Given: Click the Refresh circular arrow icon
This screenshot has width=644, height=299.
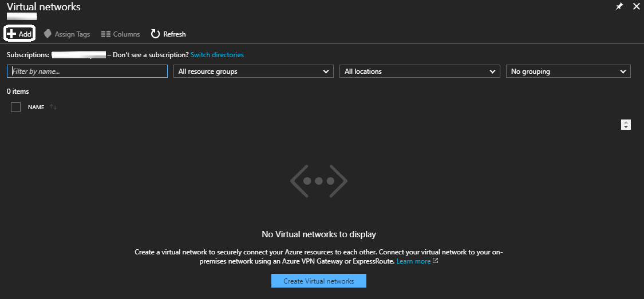Looking at the screenshot, I should (155, 34).
